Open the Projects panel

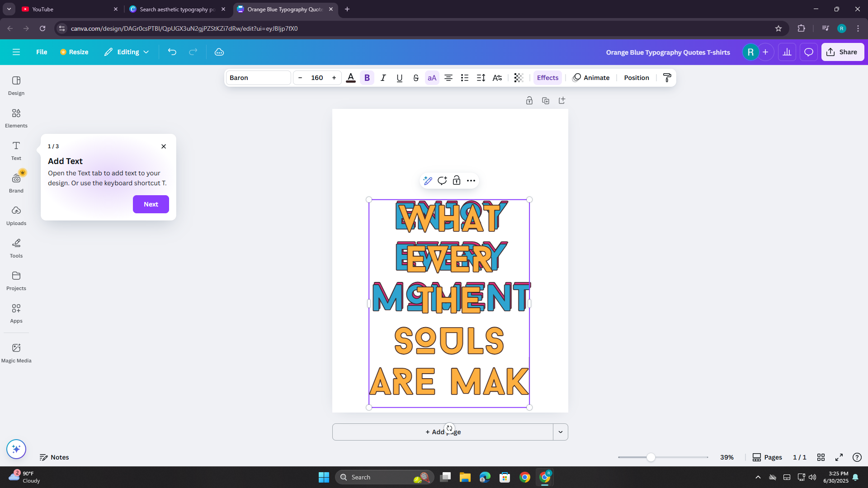pyautogui.click(x=16, y=281)
